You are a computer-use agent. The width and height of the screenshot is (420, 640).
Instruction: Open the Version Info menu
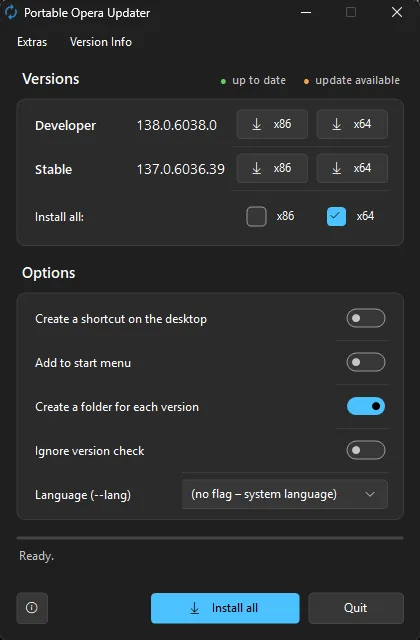100,42
